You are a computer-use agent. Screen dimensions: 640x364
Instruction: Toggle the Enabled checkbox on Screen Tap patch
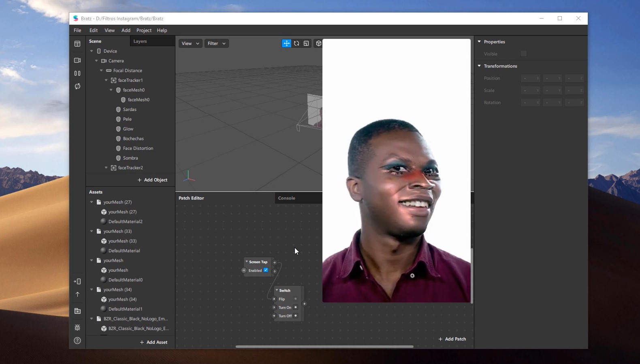click(x=266, y=270)
